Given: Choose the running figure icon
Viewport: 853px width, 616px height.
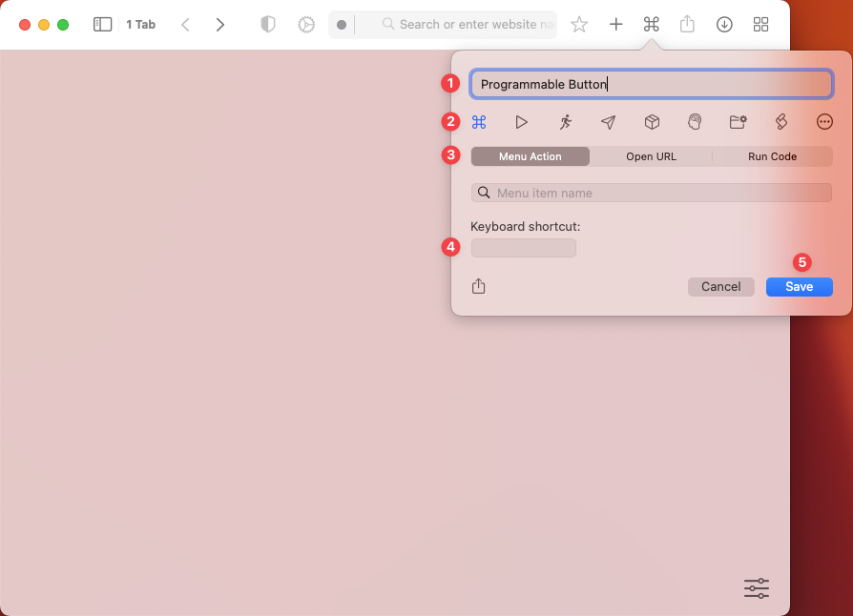Looking at the screenshot, I should [x=566, y=122].
